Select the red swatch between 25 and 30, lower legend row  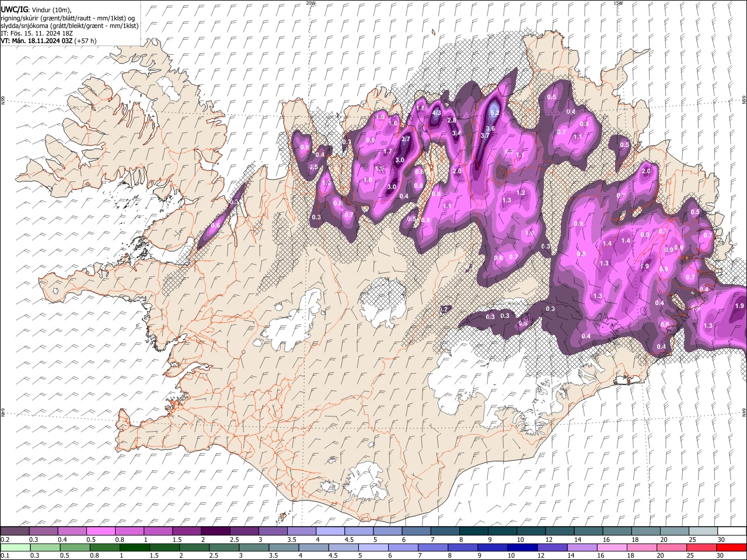click(x=701, y=547)
